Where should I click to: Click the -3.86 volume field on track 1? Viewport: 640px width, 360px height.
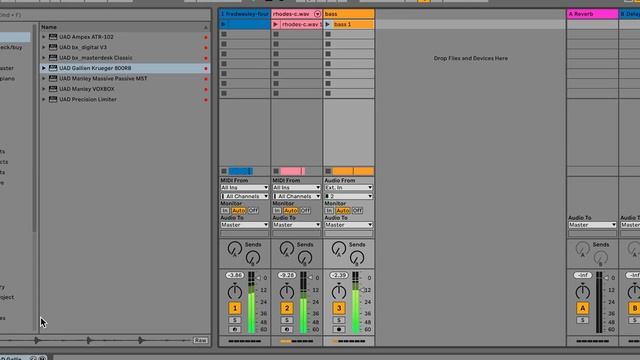pyautogui.click(x=235, y=276)
